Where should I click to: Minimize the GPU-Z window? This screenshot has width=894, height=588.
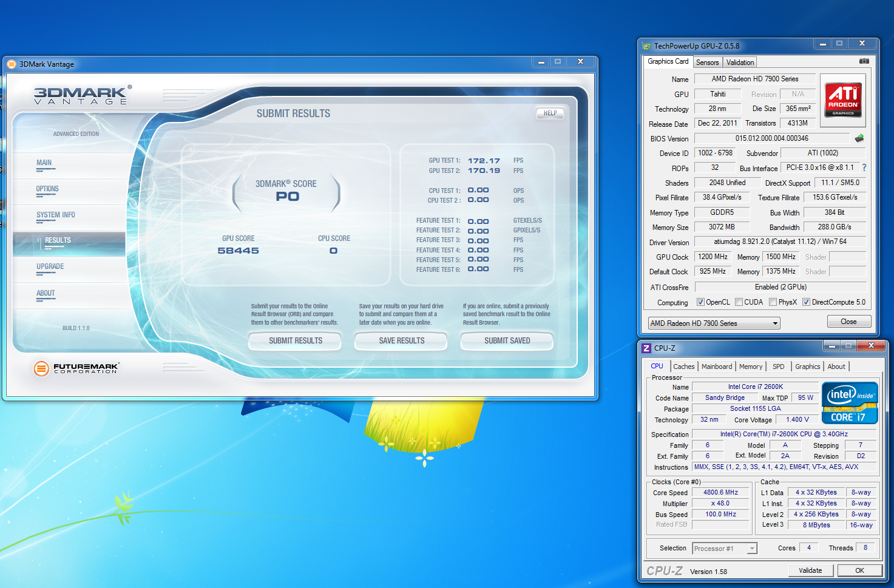pos(822,44)
